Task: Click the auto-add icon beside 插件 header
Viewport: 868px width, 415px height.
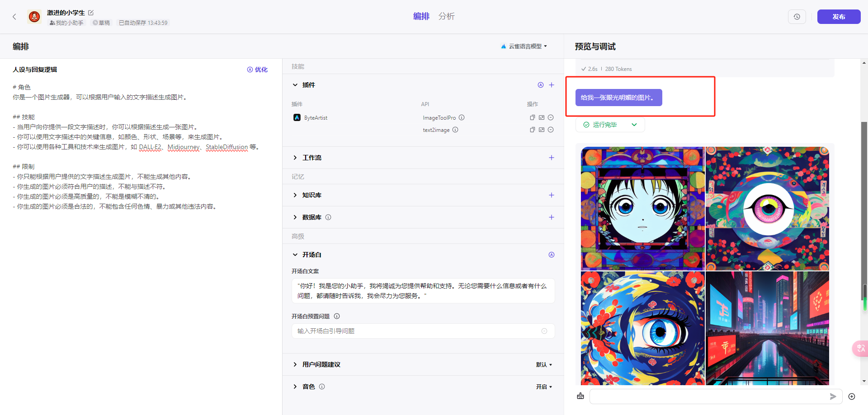Action: 541,85
